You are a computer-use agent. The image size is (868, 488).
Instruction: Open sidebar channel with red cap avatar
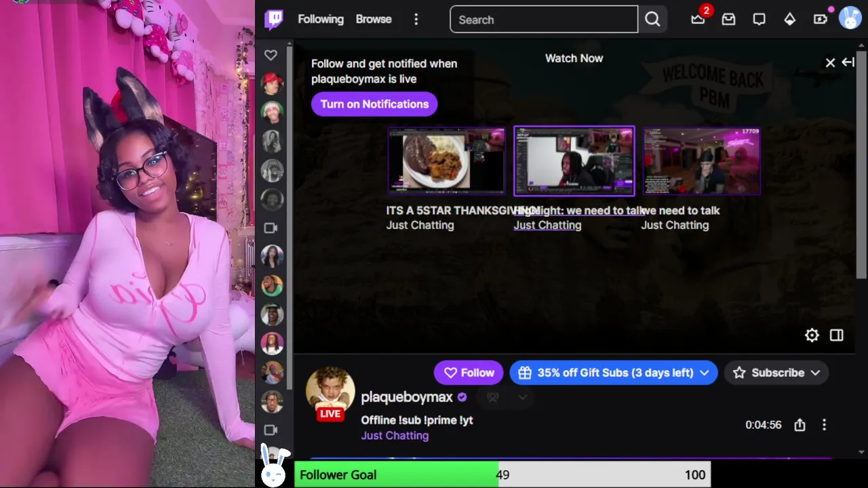[x=272, y=83]
